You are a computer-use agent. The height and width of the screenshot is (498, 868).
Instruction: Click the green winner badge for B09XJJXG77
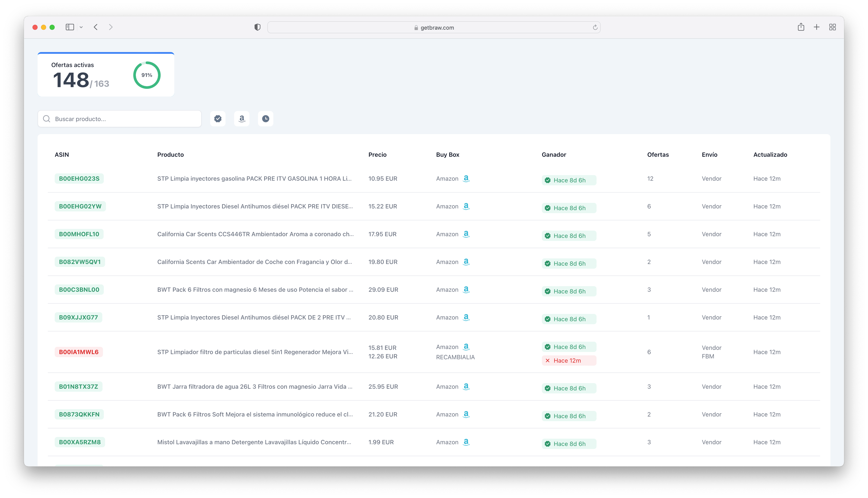coord(569,319)
